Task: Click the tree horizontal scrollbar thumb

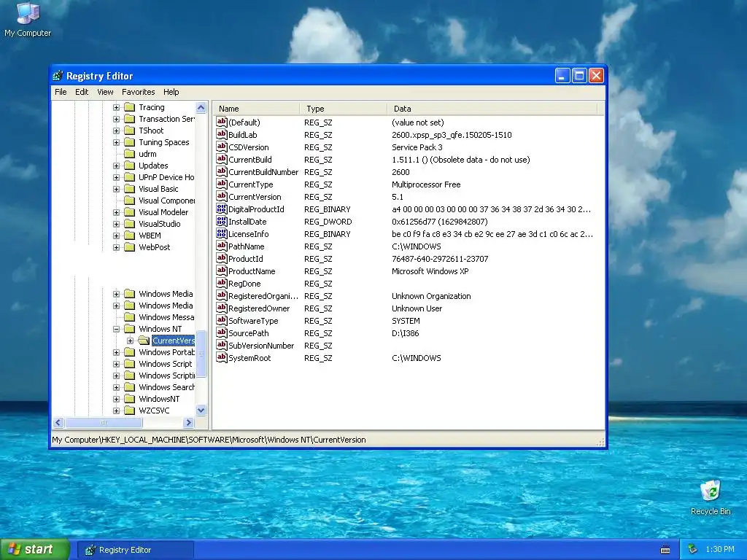Action: coord(104,422)
